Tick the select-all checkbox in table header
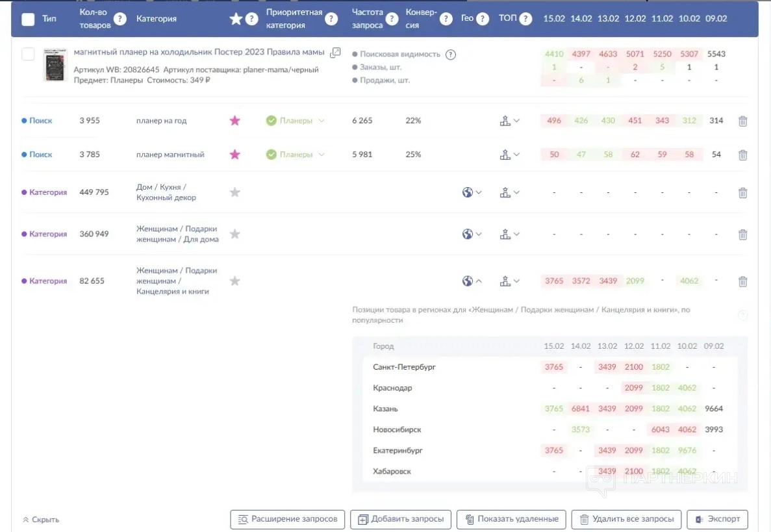This screenshot has width=771, height=532. pyautogui.click(x=28, y=19)
